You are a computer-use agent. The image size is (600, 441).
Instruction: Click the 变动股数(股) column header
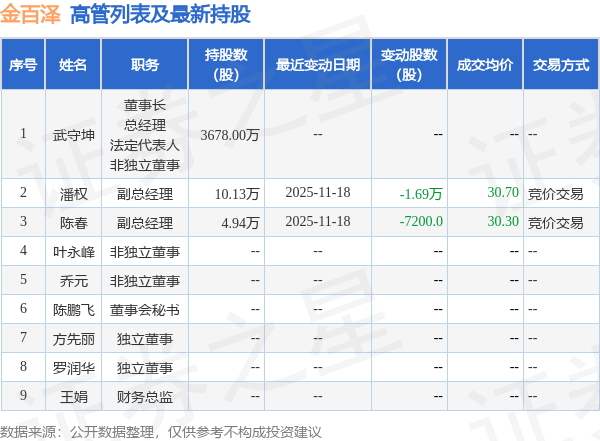pos(409,64)
